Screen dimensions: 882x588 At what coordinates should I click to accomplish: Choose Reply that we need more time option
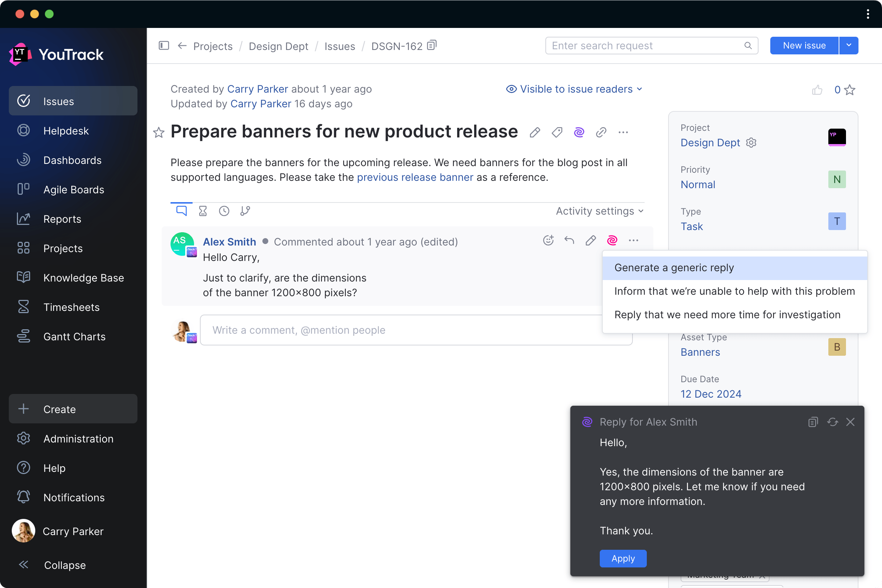728,315
